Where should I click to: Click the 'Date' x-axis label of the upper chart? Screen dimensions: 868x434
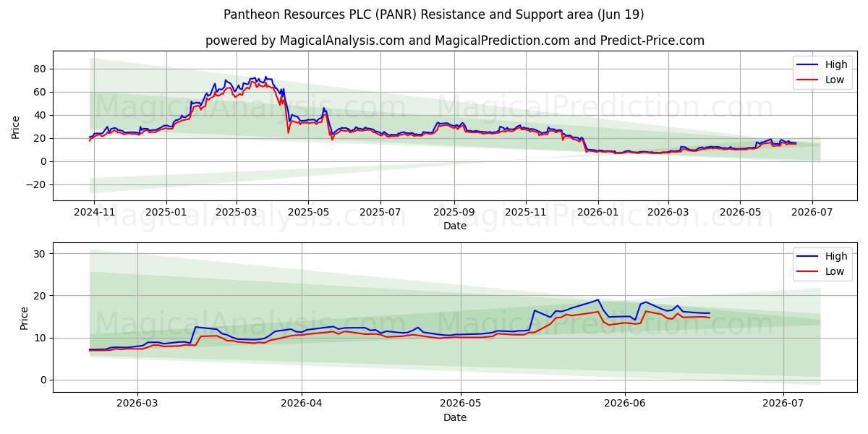[455, 226]
